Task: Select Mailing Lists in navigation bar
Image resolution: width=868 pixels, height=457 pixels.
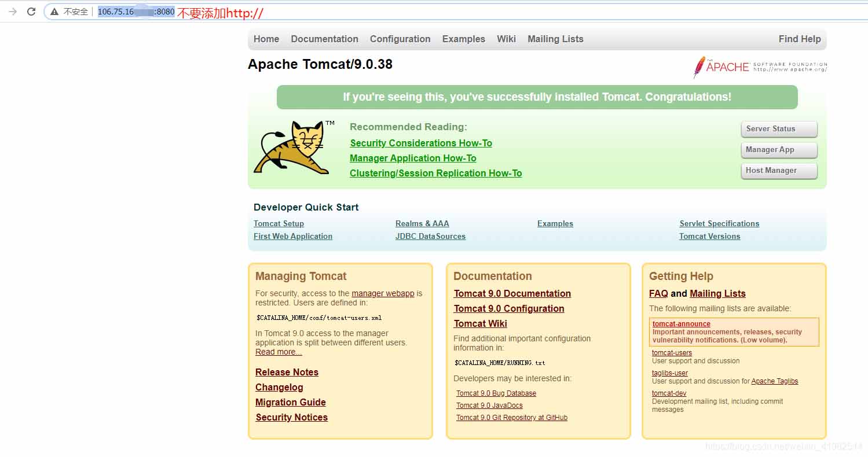Action: pos(555,39)
